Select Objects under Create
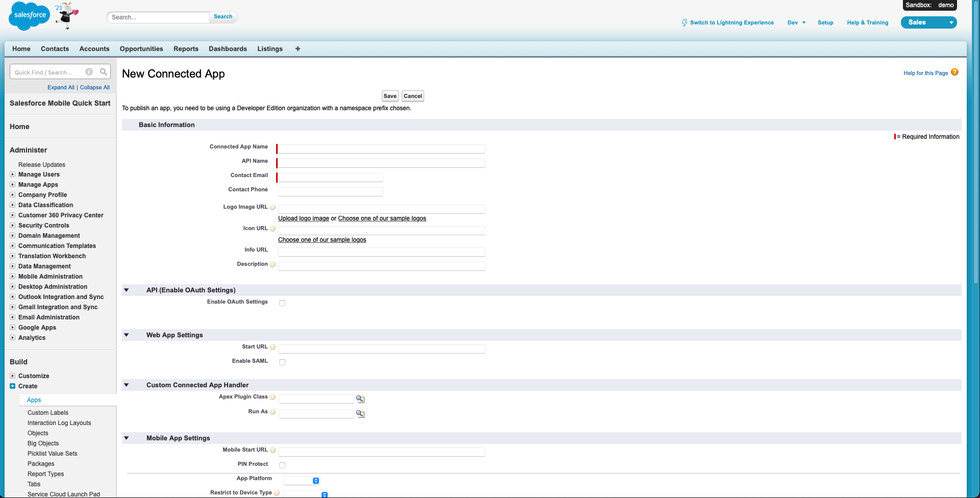Screen dimensions: 980x498 (38, 433)
